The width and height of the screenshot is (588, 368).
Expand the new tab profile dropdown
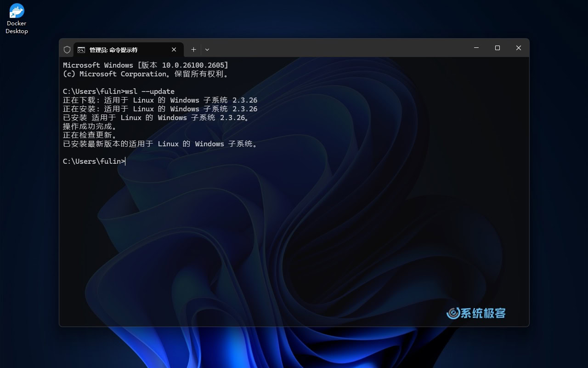(x=207, y=50)
